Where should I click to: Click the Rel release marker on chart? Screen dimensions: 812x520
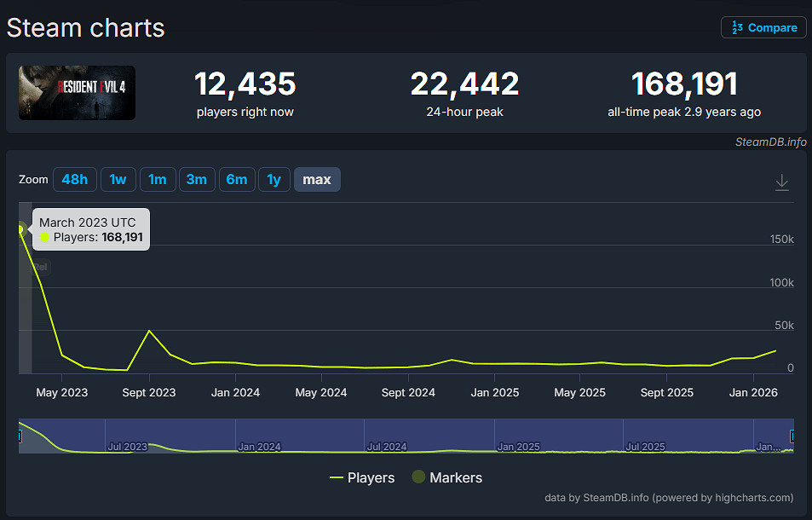point(40,267)
